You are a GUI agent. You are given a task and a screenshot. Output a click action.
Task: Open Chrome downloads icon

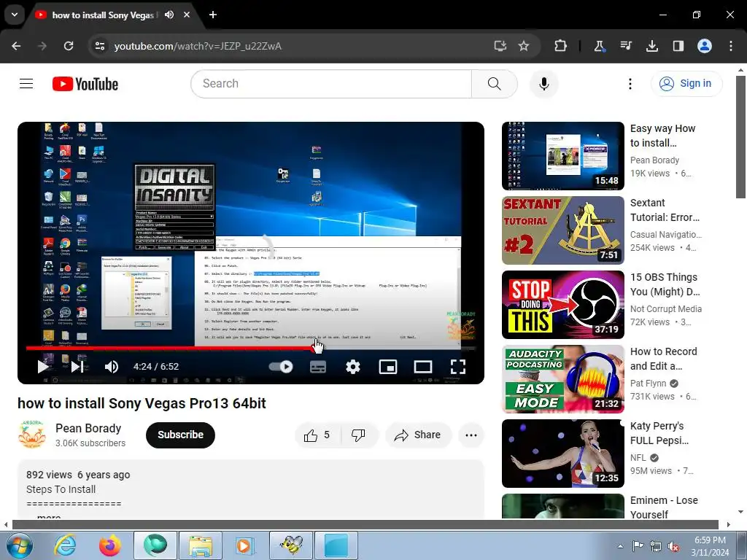(x=651, y=46)
